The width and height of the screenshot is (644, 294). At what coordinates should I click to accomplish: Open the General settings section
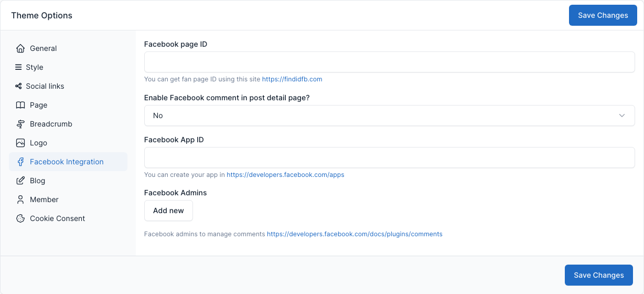pyautogui.click(x=68, y=48)
